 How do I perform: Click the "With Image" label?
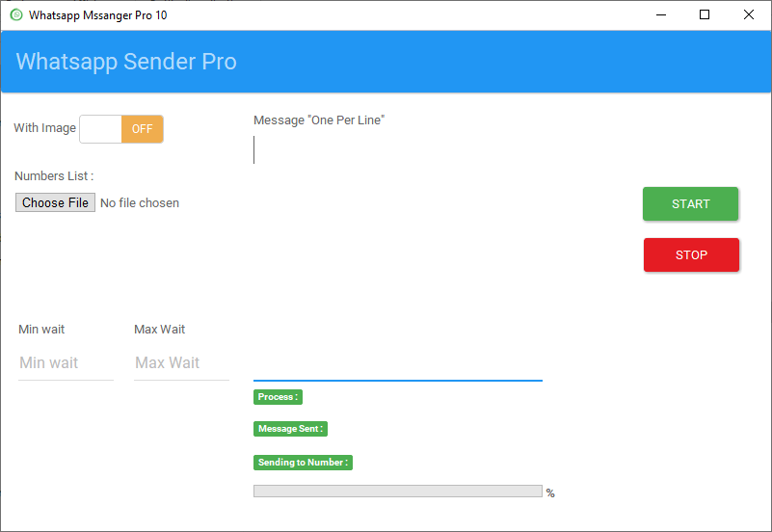(x=44, y=128)
